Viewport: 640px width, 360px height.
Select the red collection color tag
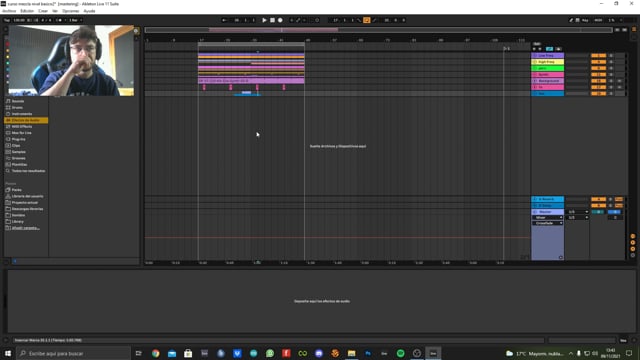(x=7, y=44)
